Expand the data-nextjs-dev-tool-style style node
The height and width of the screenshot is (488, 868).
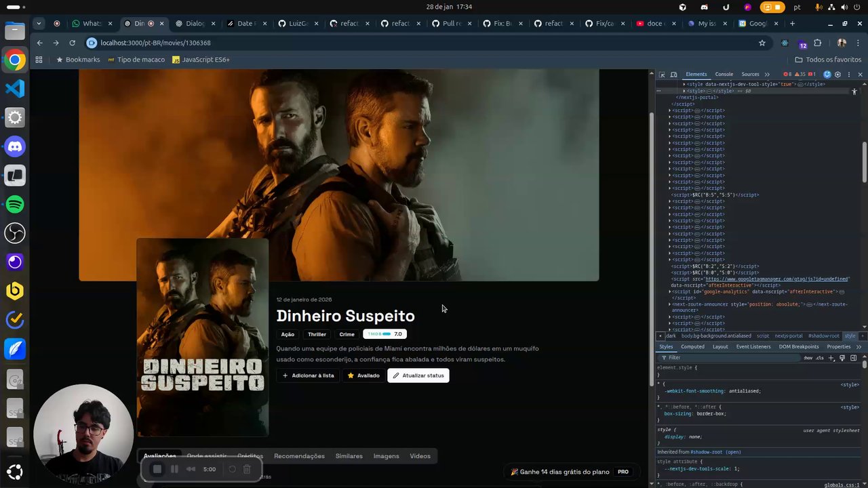(x=684, y=84)
